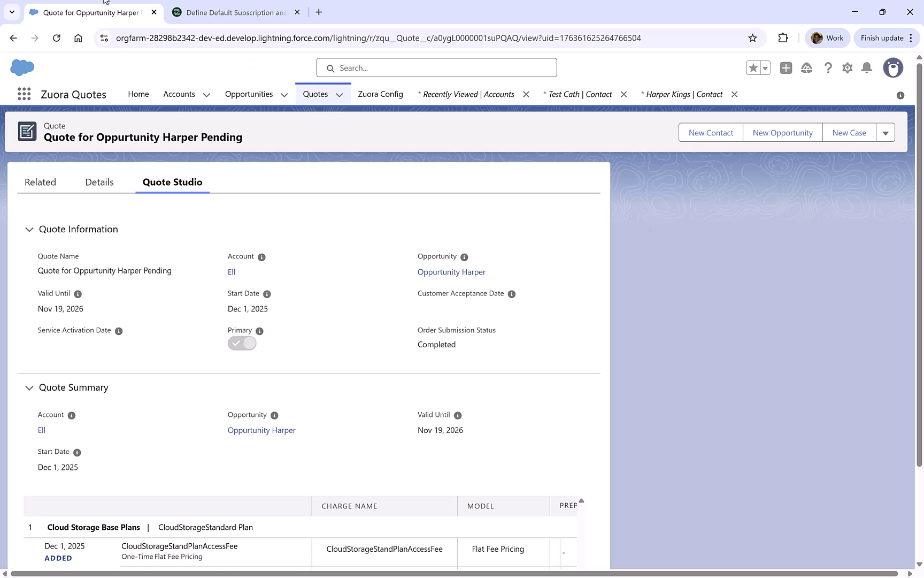This screenshot has height=578, width=924.
Task: Open Global Actions with the plus icon
Action: click(x=786, y=68)
